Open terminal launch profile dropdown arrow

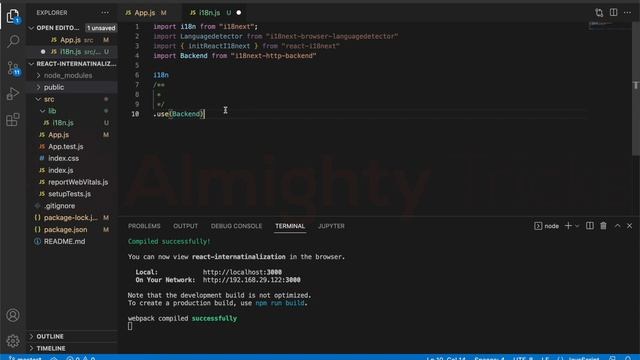pyautogui.click(x=577, y=226)
